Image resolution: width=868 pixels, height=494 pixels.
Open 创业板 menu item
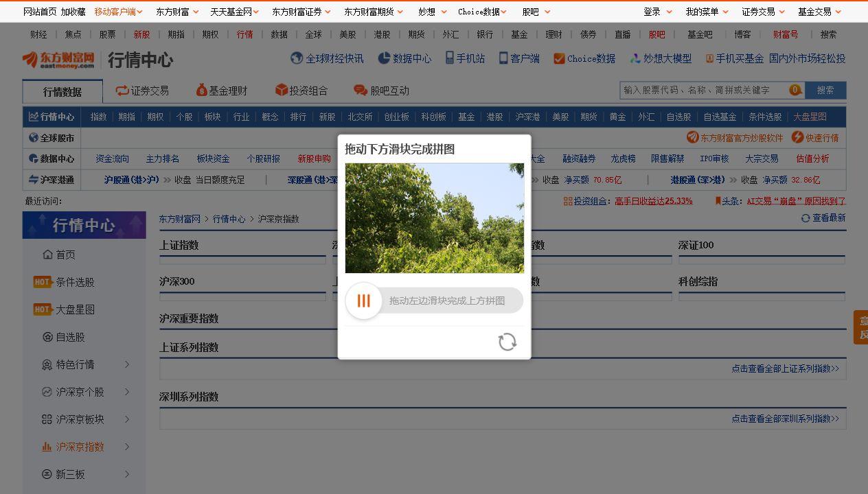[x=397, y=117]
